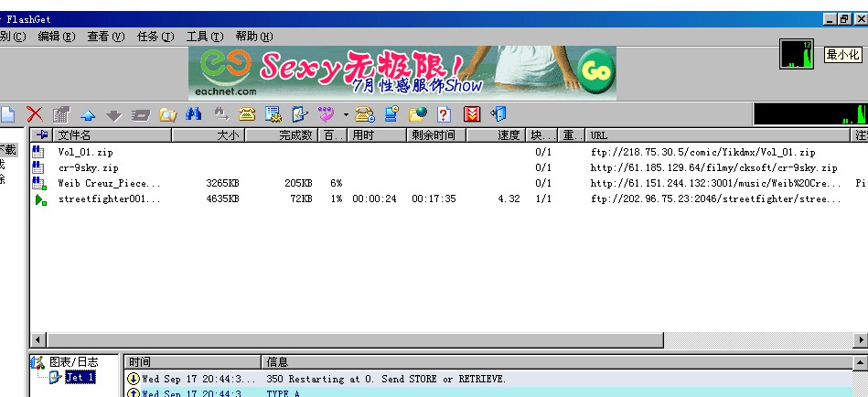
Task: Click the checkmark document icon in the toolbar
Action: pyautogui.click(x=299, y=114)
